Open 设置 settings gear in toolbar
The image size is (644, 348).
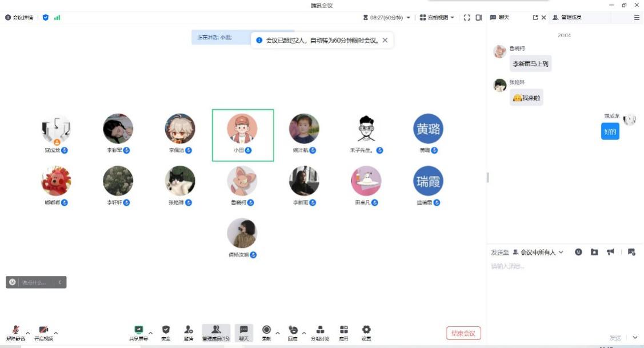click(x=366, y=332)
